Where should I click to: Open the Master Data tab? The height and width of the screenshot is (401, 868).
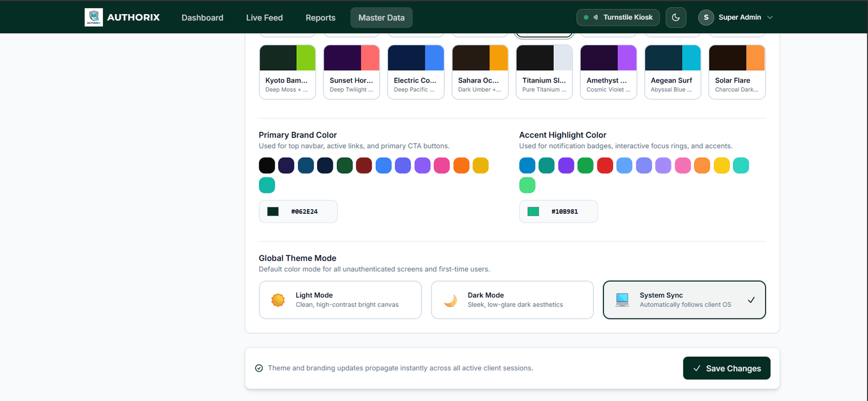381,18
